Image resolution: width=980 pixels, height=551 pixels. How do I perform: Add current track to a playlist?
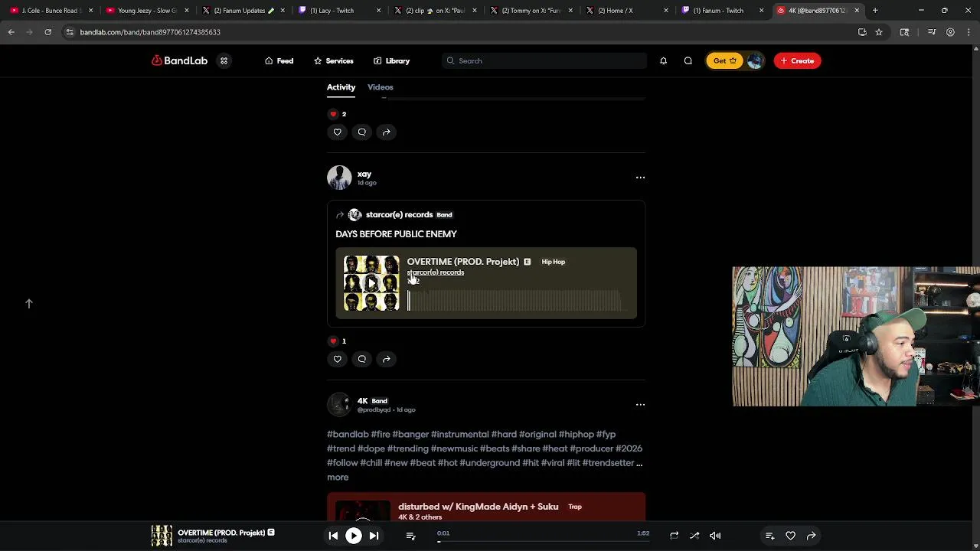coord(769,536)
